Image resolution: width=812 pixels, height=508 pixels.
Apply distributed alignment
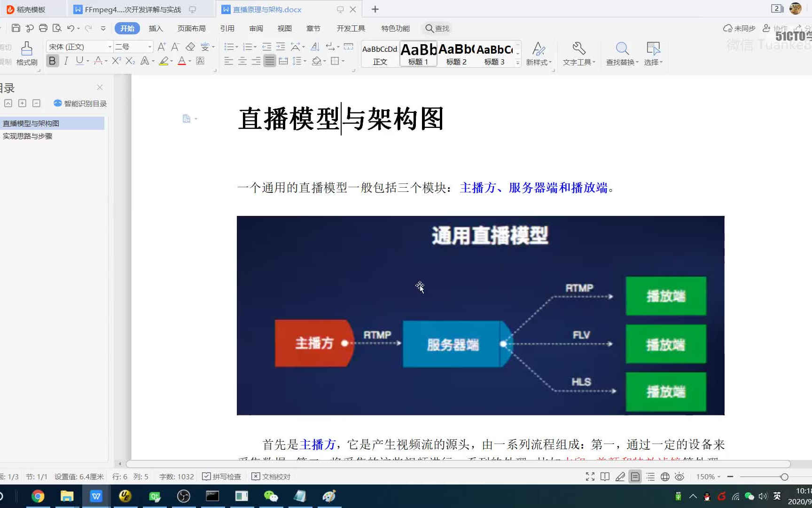(x=283, y=61)
